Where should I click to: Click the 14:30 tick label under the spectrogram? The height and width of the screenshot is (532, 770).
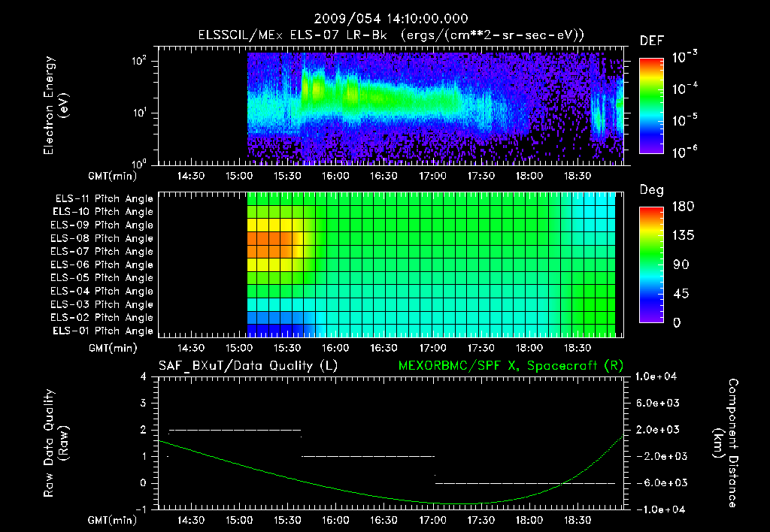tap(190, 176)
